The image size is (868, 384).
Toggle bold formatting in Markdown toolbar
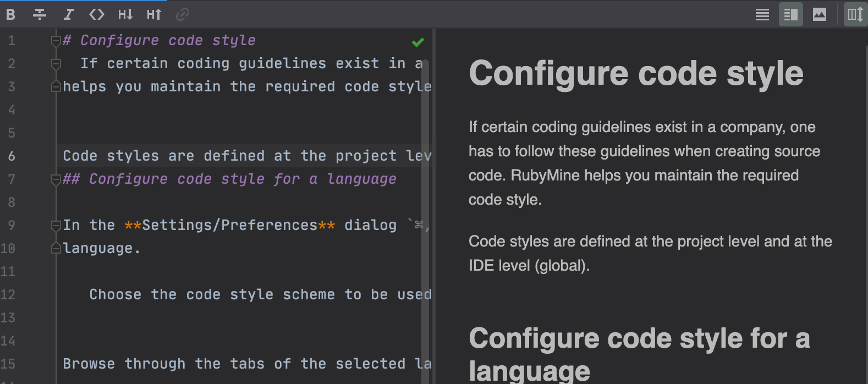pos(10,14)
